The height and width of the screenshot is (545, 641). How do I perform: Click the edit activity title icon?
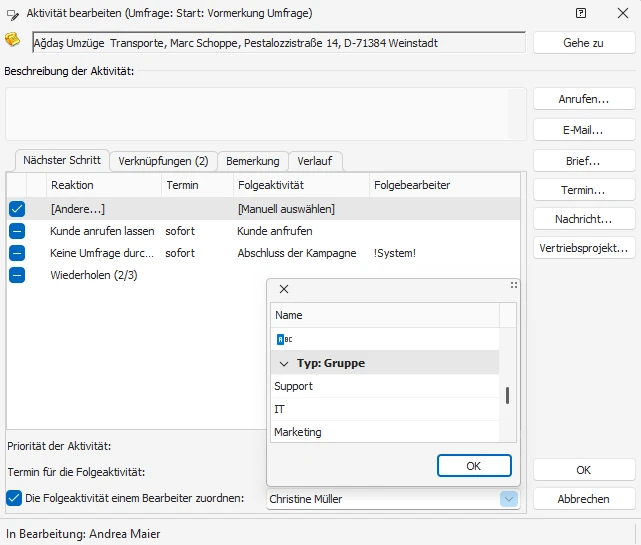[13, 15]
